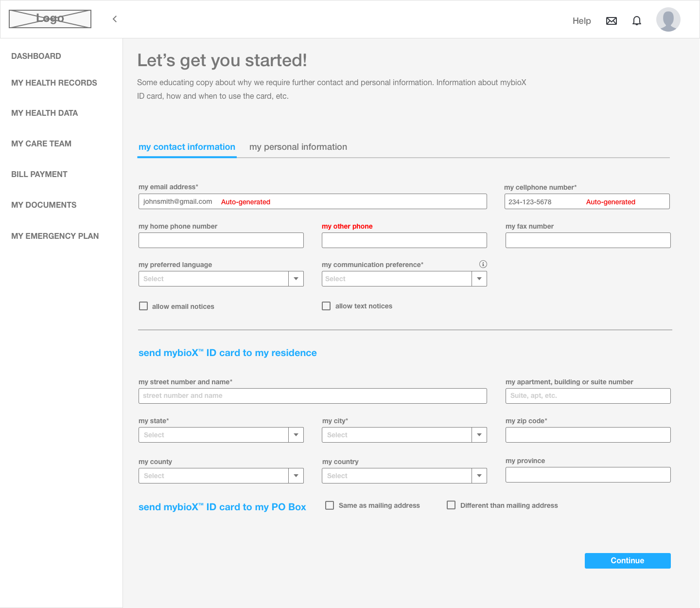Open the Help link
The width and height of the screenshot is (700, 608).
click(x=581, y=20)
